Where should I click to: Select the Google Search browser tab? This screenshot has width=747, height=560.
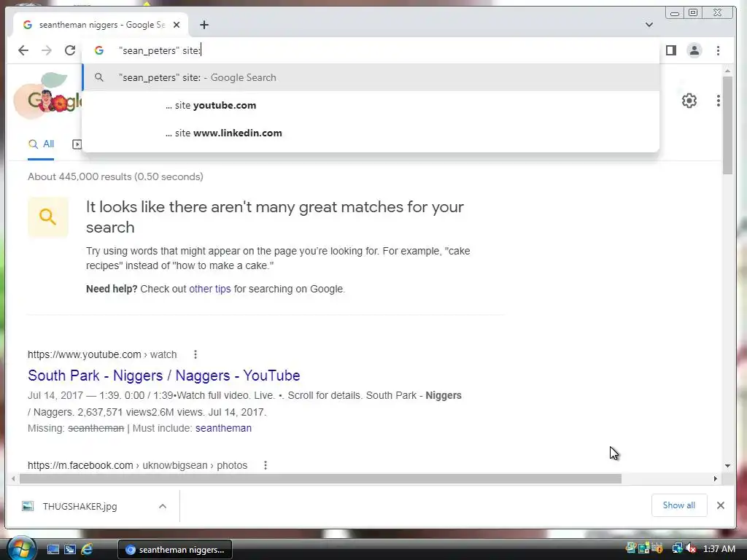coord(101,25)
